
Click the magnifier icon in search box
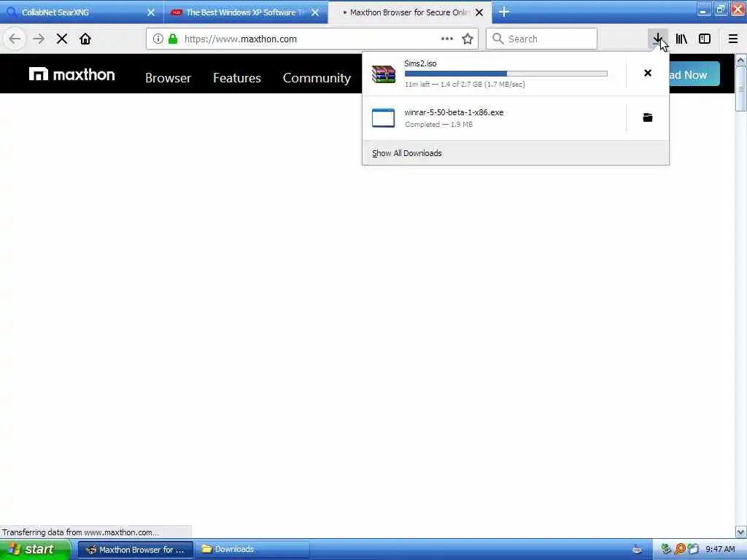tap(498, 39)
